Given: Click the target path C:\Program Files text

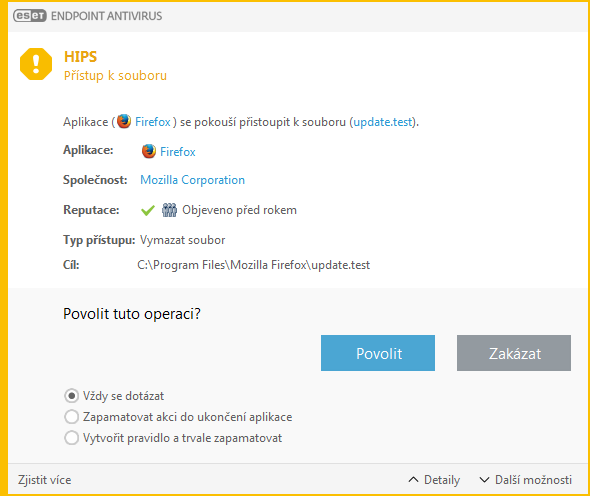Looking at the screenshot, I should [x=254, y=265].
